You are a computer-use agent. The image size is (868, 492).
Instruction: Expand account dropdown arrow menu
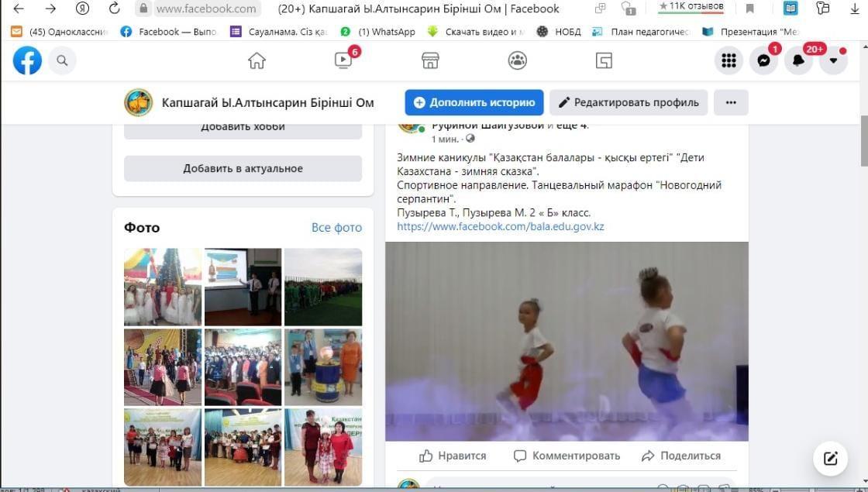tap(833, 60)
